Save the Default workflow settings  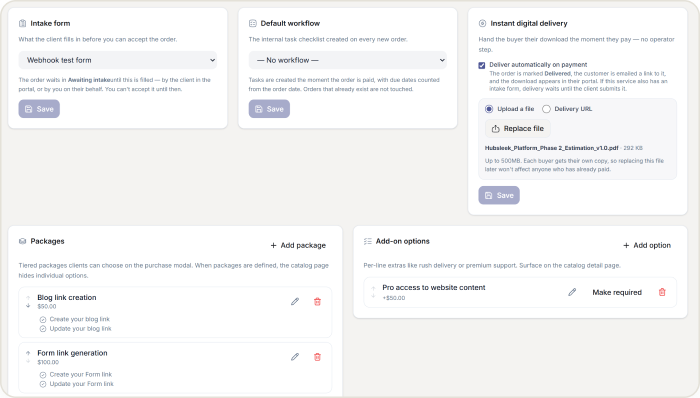click(269, 109)
